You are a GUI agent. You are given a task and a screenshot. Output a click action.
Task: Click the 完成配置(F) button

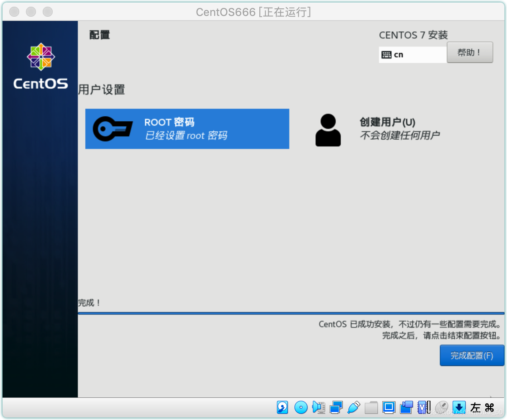[472, 356]
